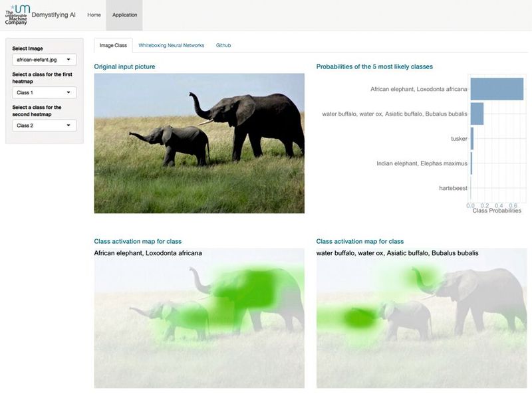This screenshot has width=532, height=394.
Task: Select the Application navigation item
Action: point(124,15)
